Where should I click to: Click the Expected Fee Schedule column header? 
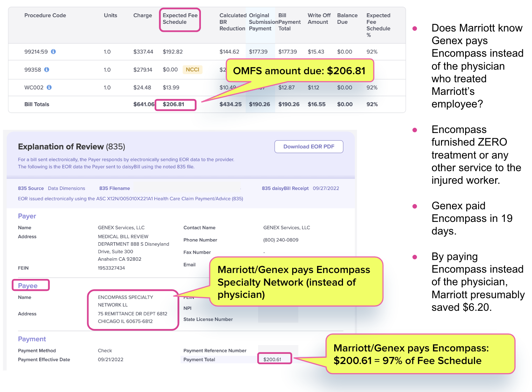(180, 19)
